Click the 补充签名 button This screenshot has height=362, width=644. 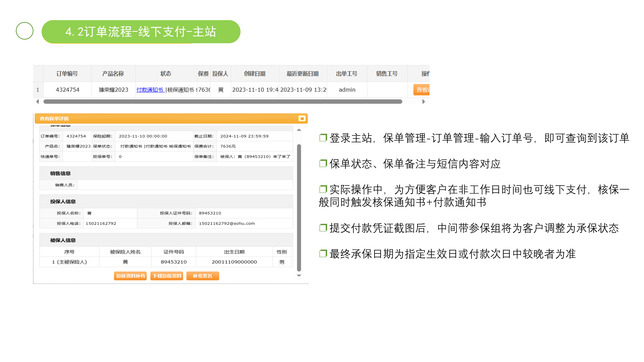tap(202, 276)
